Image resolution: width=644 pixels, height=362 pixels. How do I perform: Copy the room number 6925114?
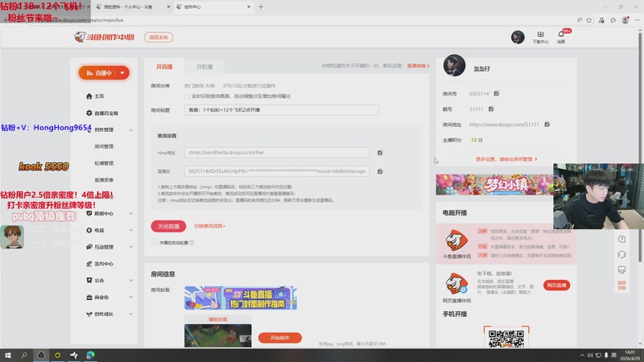[x=496, y=94]
